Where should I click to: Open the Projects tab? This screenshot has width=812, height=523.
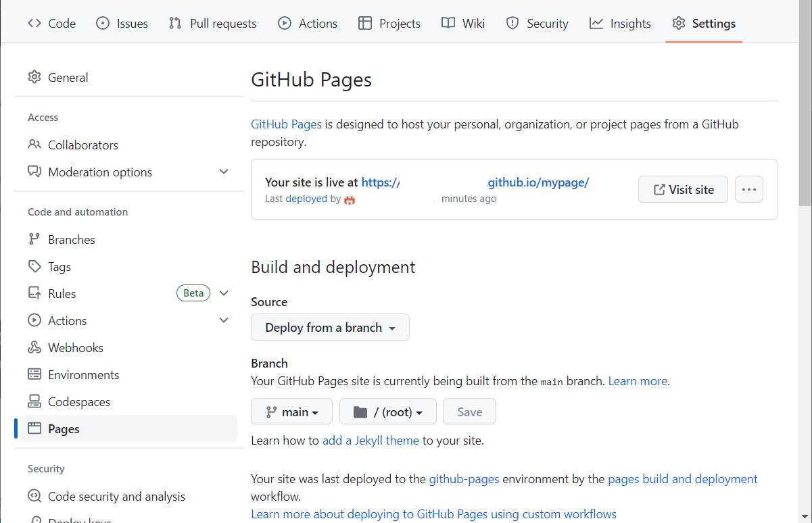tap(389, 23)
